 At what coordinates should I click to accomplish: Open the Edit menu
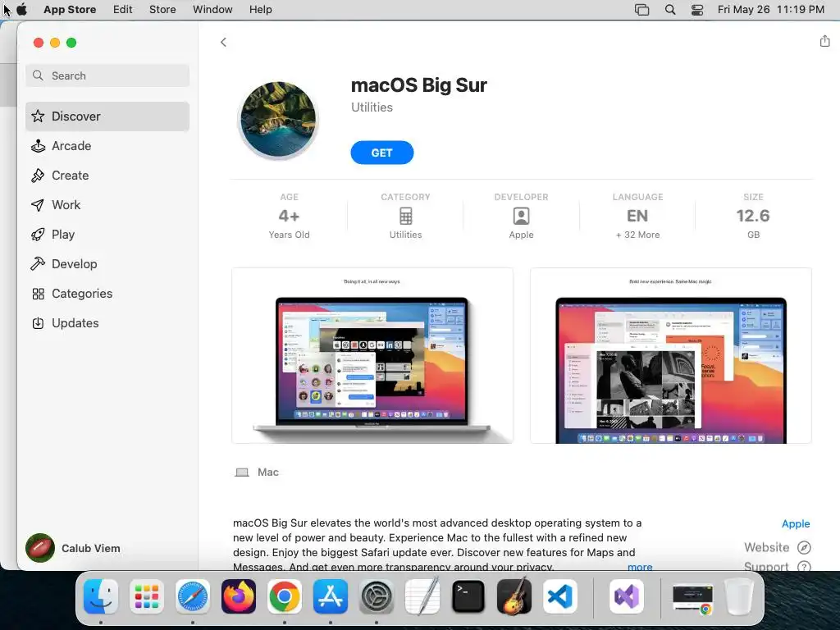[123, 10]
